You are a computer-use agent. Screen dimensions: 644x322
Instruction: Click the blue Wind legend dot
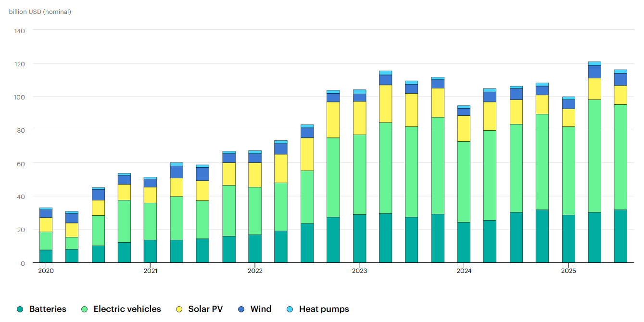click(241, 310)
